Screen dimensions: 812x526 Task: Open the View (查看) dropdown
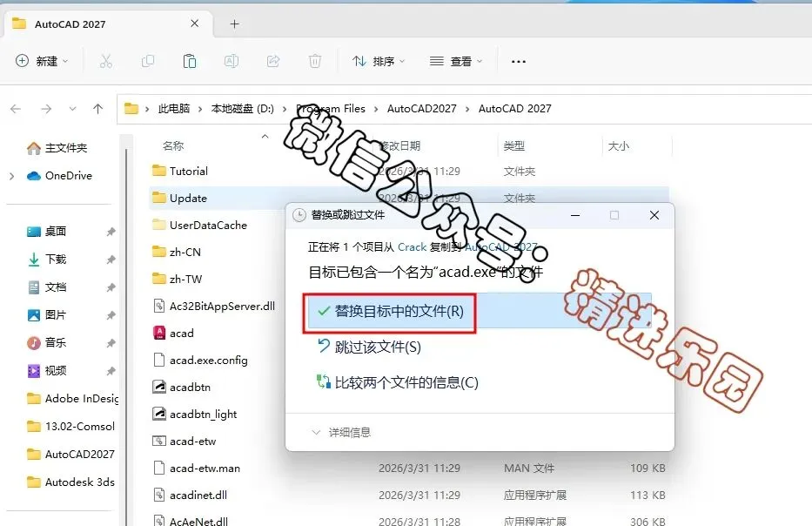(456, 61)
